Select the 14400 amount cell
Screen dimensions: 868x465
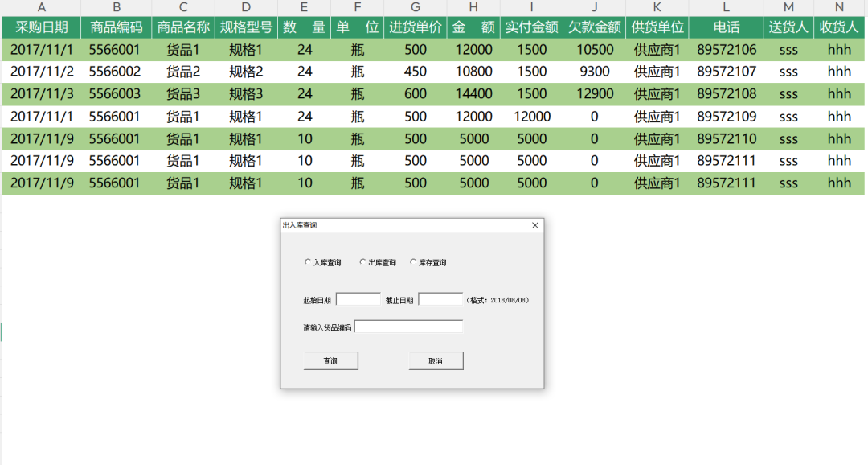[x=473, y=94]
